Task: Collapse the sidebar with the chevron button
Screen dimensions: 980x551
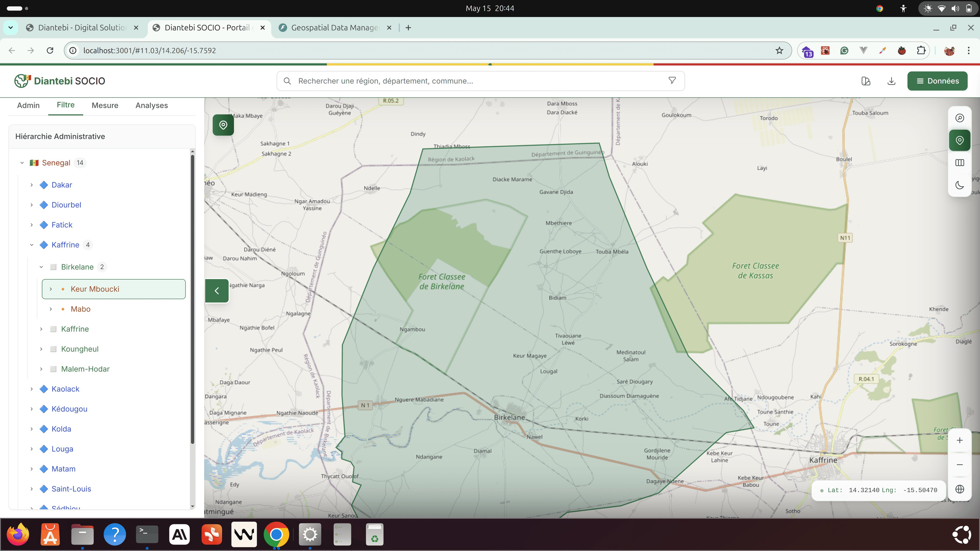Action: 217,291
